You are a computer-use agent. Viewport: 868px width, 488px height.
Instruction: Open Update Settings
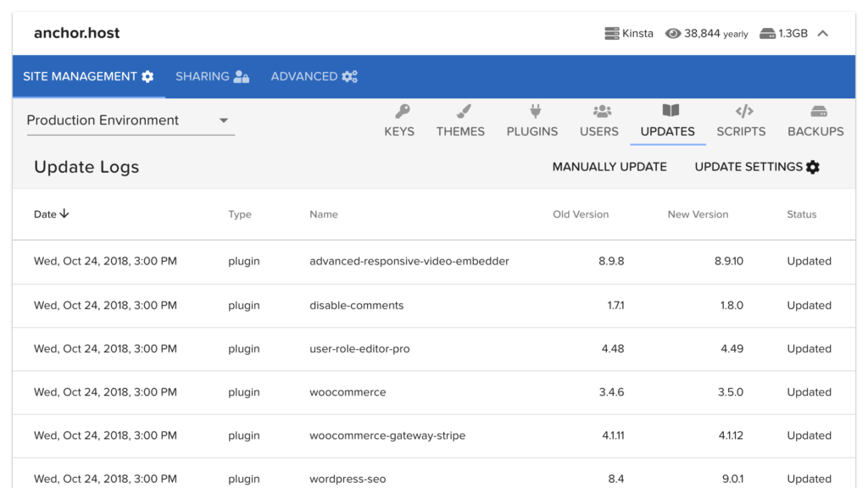coord(756,167)
